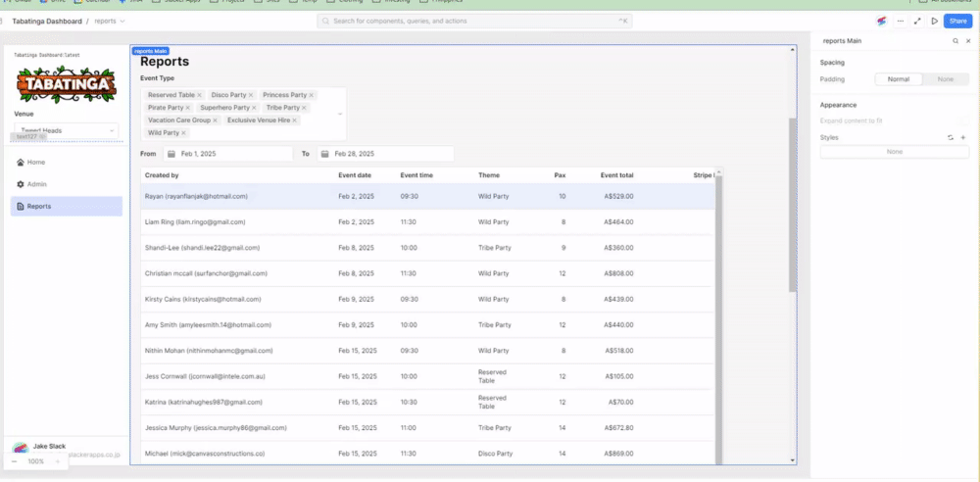Screen dimensions: 980x482
Task: Select the Shandi-Lee table row
Action: click(427, 248)
